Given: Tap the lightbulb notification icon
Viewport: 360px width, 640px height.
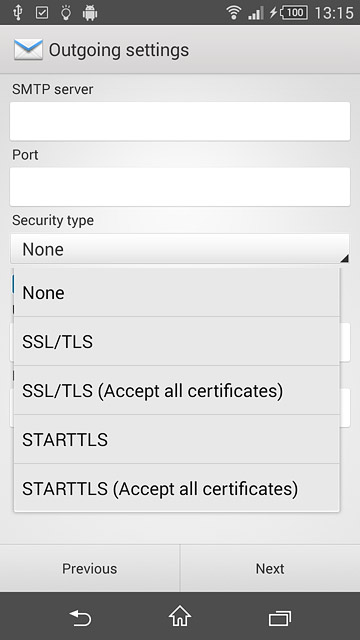Looking at the screenshot, I should [66, 13].
